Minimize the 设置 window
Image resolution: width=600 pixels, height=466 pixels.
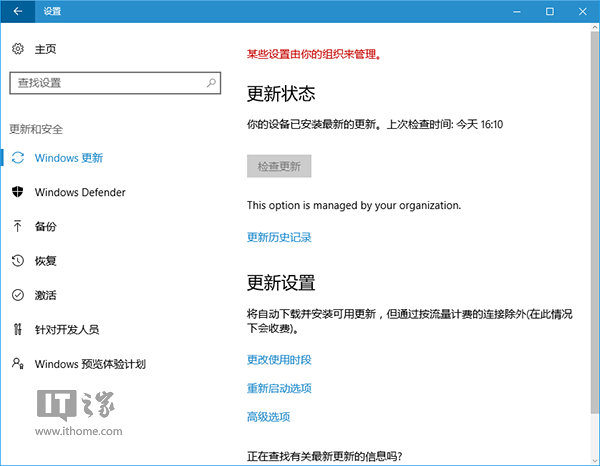(517, 11)
